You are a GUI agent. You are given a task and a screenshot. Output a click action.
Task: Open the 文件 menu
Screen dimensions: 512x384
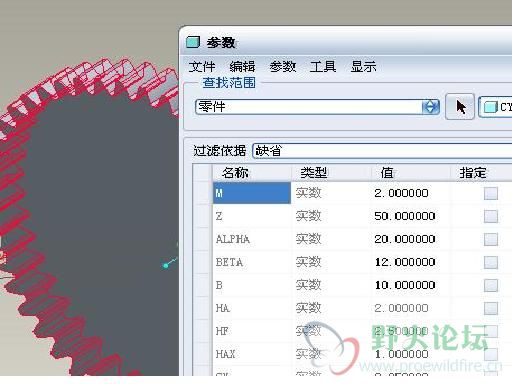point(202,67)
